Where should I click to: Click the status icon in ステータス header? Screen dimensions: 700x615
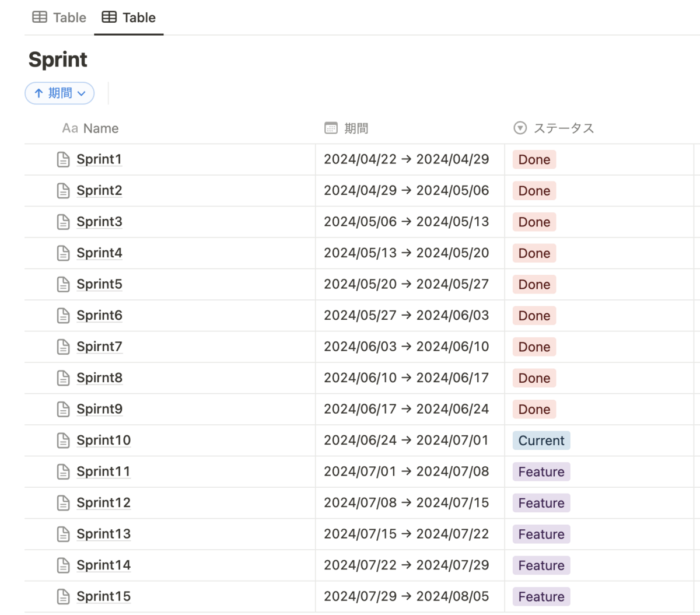[x=520, y=128]
